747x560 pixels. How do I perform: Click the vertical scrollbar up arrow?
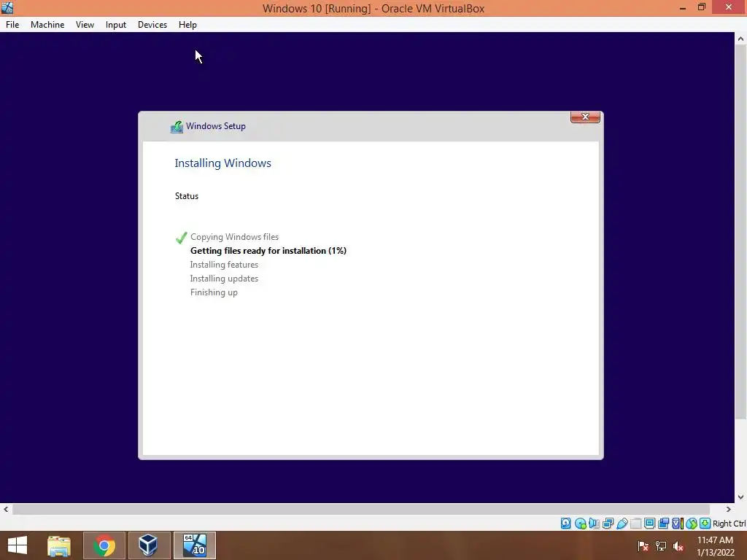coord(740,39)
